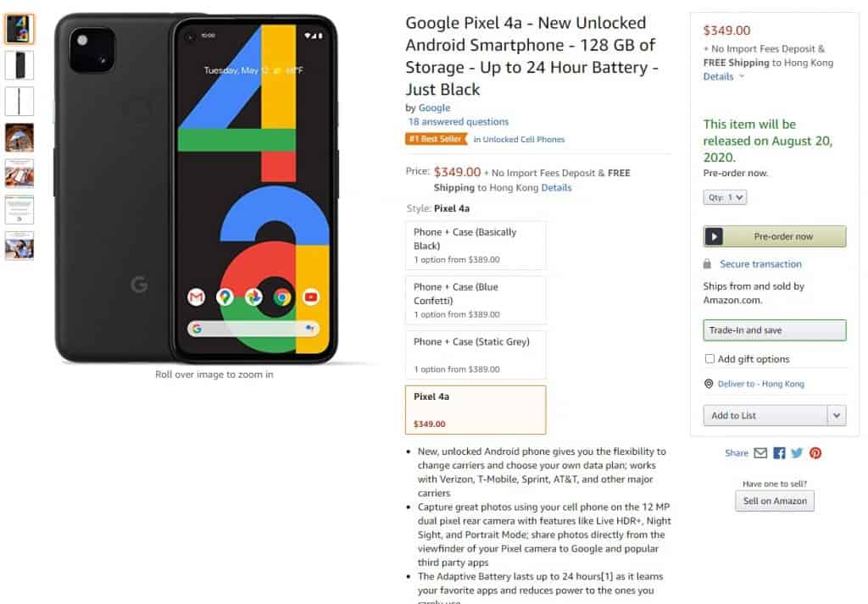The image size is (868, 604).
Task: Click the Sell on Amazon button
Action: click(x=774, y=501)
